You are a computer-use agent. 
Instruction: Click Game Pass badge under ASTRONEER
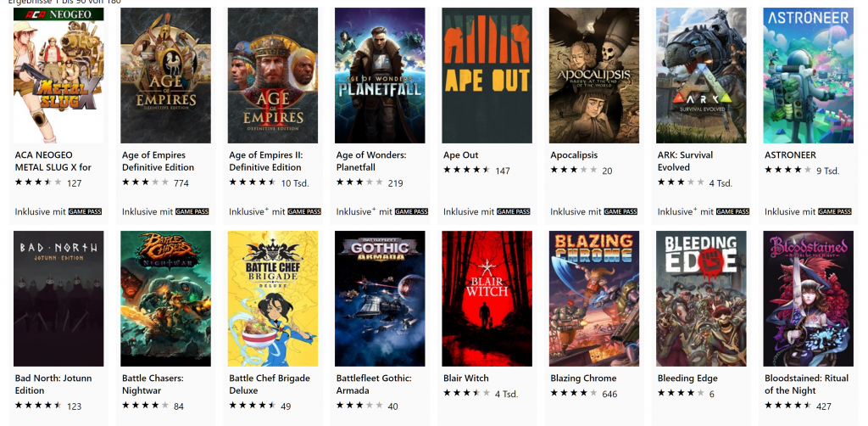tap(835, 211)
